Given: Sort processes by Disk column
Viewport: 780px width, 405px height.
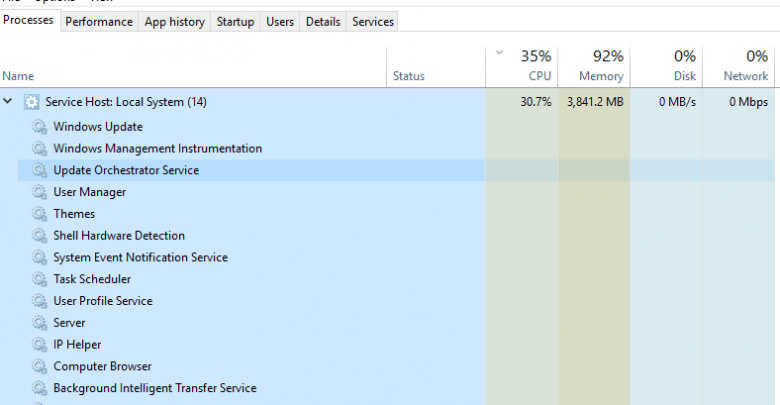Looking at the screenshot, I should coord(666,67).
